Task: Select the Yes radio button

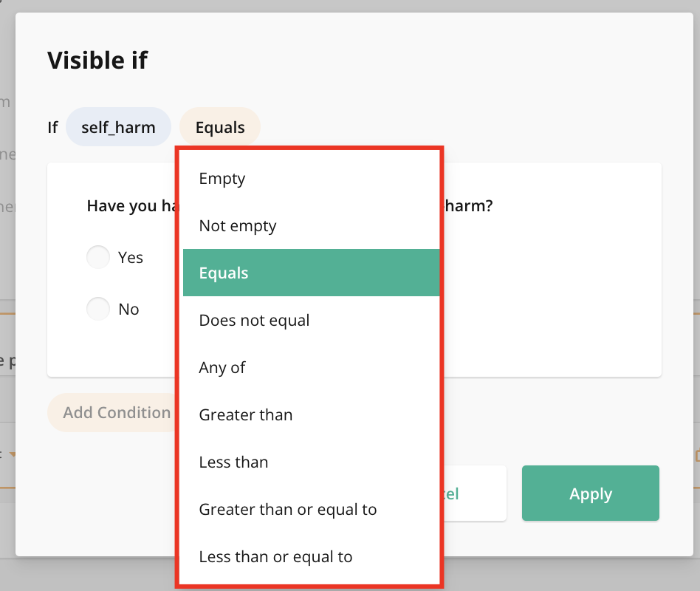Action: coord(98,258)
